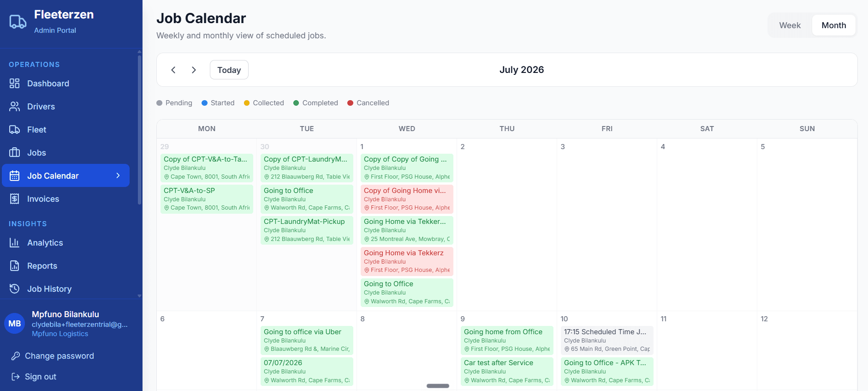Screen dimensions: 868x391
Task: Switch to Week view
Action: pyautogui.click(x=790, y=25)
